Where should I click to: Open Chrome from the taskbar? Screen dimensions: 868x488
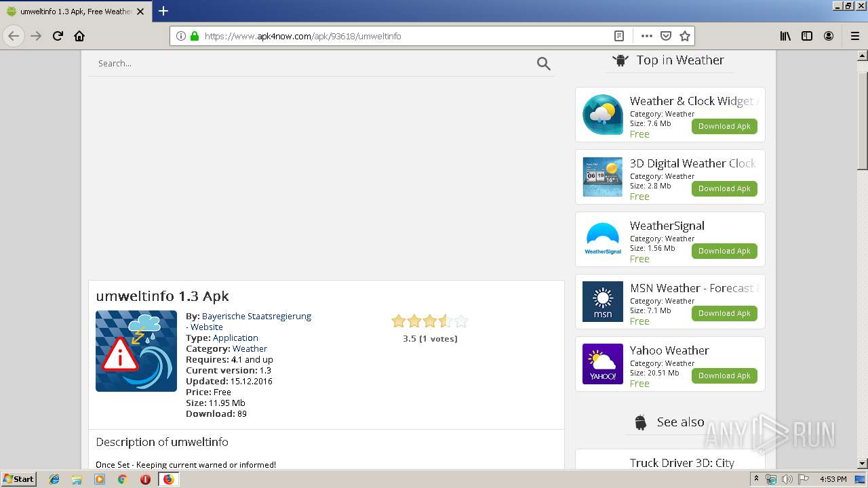pos(122,479)
